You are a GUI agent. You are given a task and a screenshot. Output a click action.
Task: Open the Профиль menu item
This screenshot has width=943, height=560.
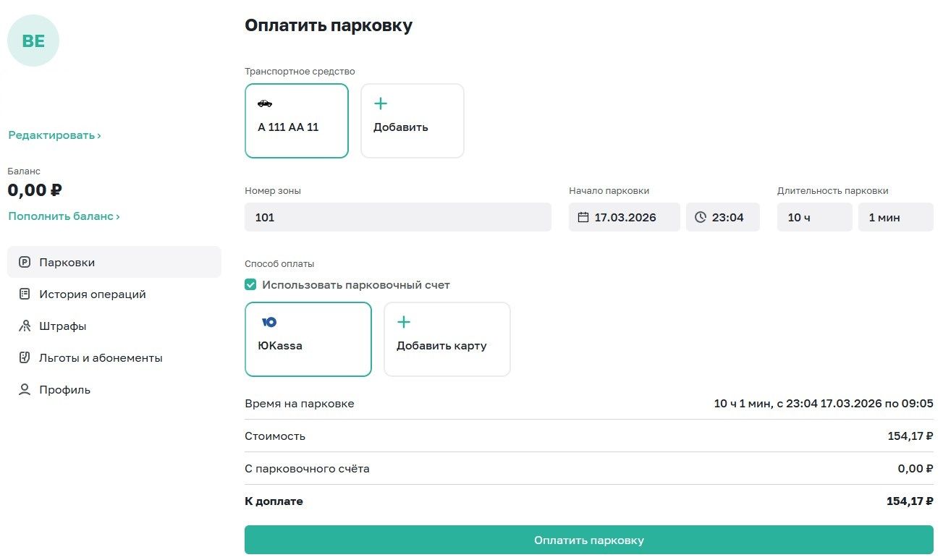click(x=114, y=389)
